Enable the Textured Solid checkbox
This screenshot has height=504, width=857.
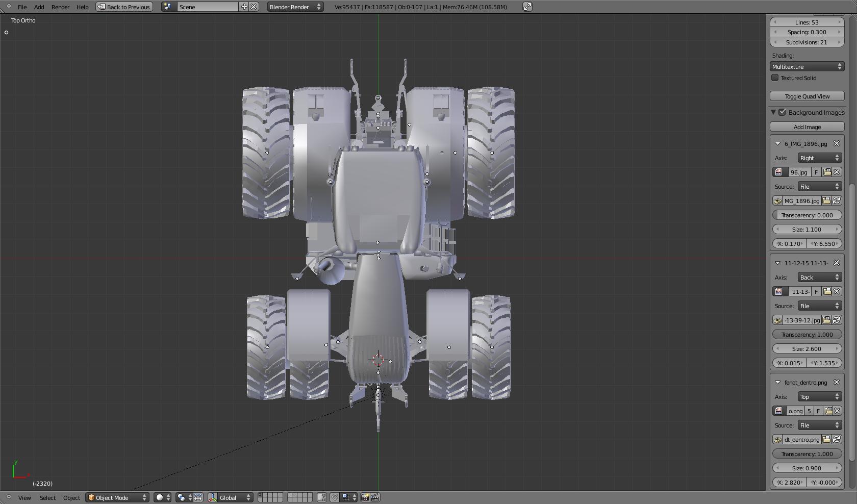(775, 78)
